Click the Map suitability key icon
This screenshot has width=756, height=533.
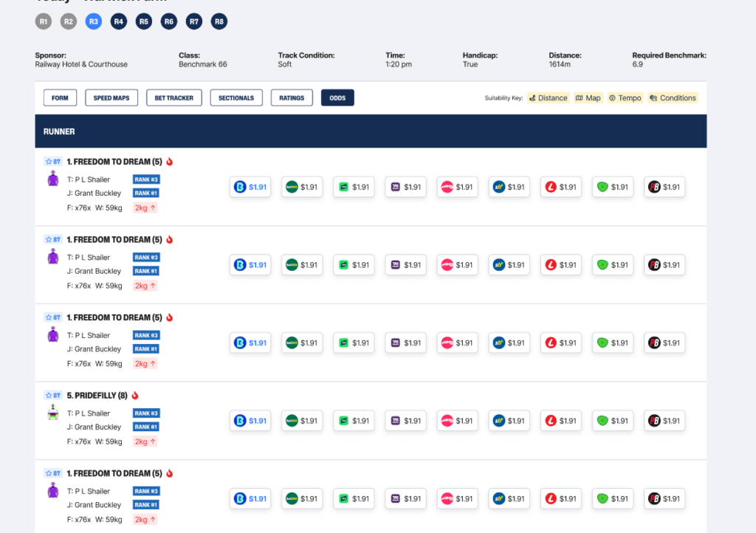pos(580,98)
